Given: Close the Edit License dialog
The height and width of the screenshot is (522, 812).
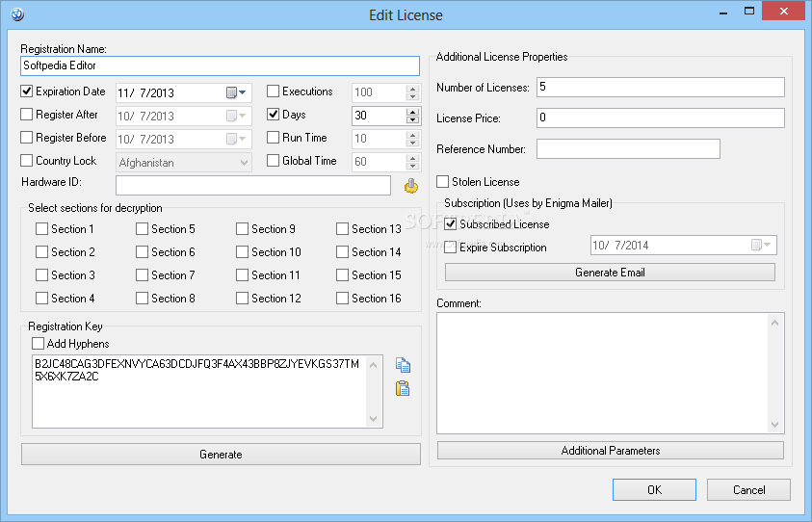Looking at the screenshot, I should pos(787,13).
